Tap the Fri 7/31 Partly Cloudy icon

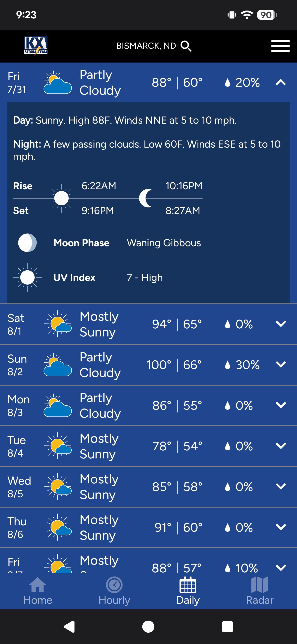point(58,83)
